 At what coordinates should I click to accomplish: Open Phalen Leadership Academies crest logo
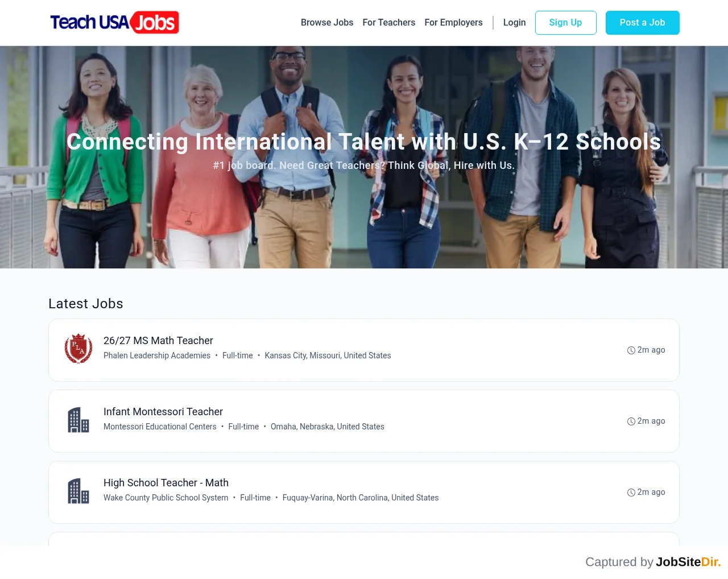[78, 349]
